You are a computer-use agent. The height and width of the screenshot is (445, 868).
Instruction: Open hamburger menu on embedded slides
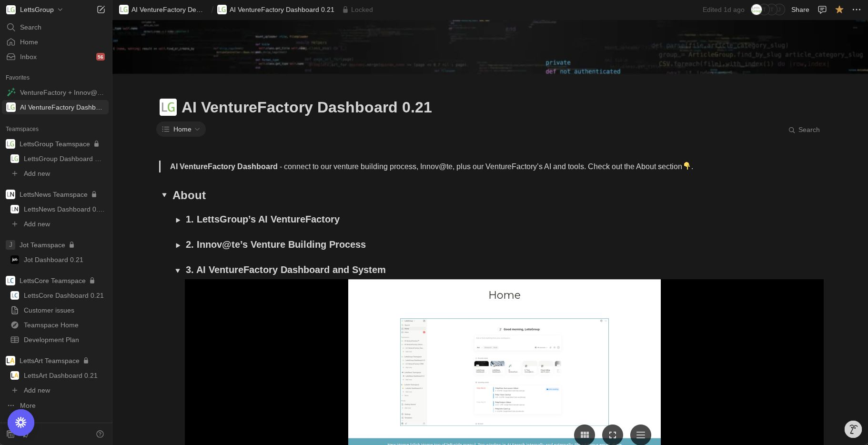pos(641,435)
